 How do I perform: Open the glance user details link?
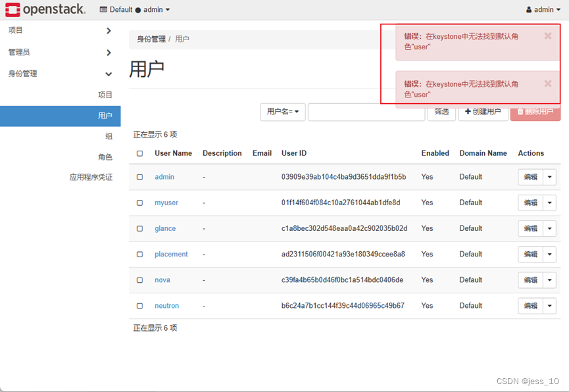165,228
